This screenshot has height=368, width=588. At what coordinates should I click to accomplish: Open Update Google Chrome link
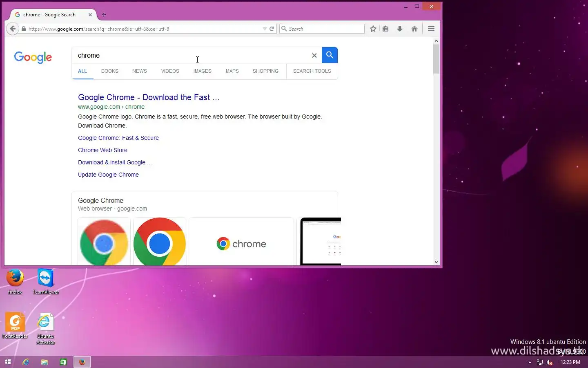coord(108,175)
